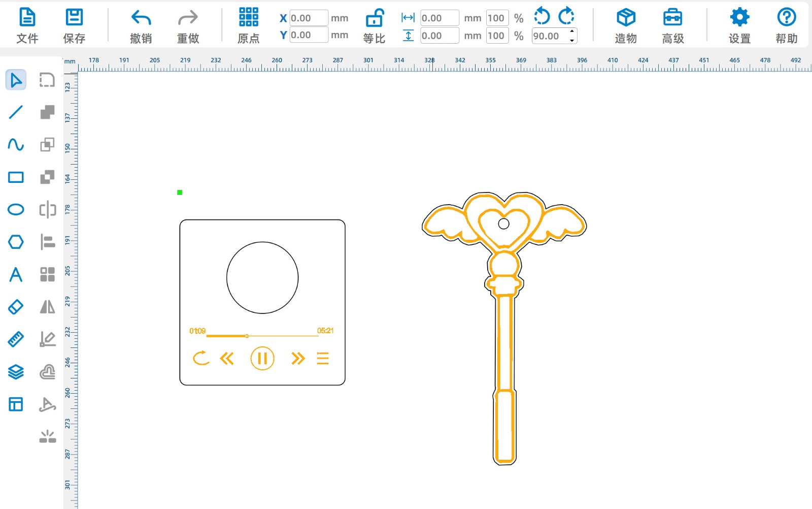The width and height of the screenshot is (812, 509).
Task: Open the Layers stack tool
Action: pyautogui.click(x=16, y=372)
